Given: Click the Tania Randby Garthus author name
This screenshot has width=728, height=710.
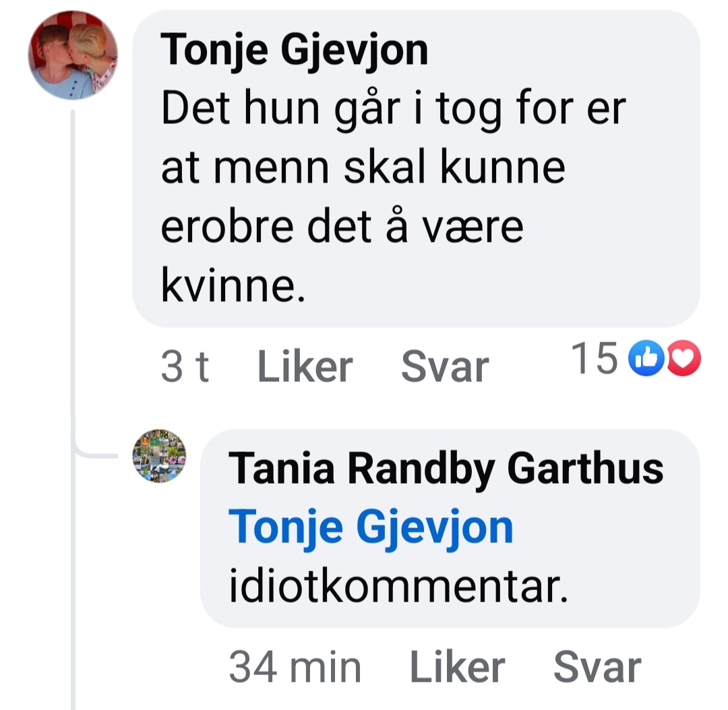Looking at the screenshot, I should [446, 467].
